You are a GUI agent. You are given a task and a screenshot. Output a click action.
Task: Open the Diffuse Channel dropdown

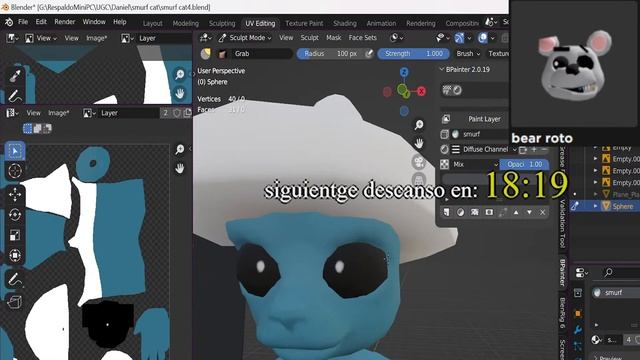pos(485,149)
